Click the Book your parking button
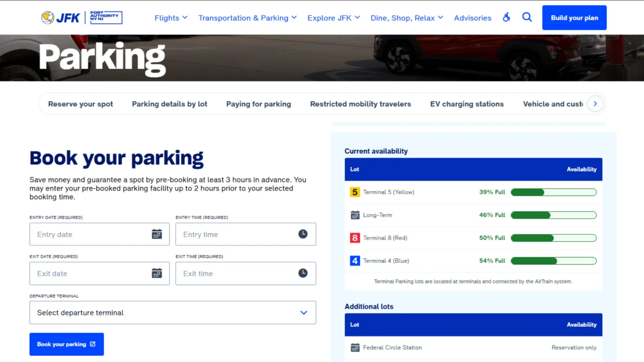Viewport: 644px width, 362px height. point(66,344)
